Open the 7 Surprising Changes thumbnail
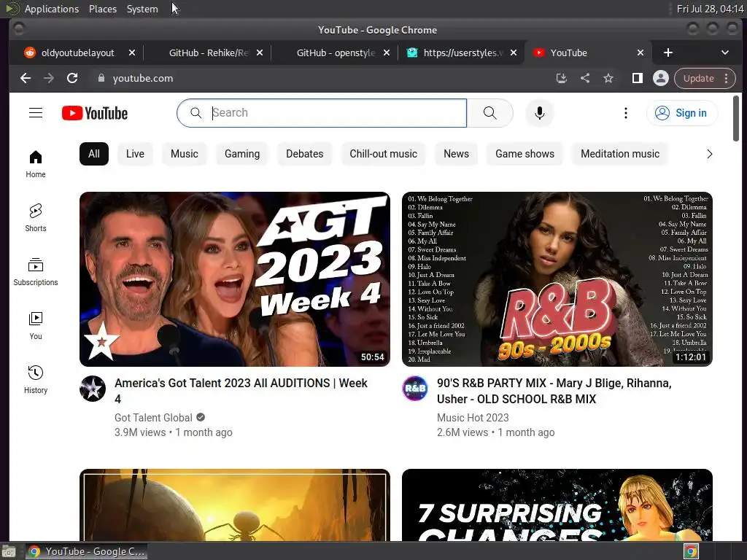The height and width of the screenshot is (560, 747). click(557, 505)
